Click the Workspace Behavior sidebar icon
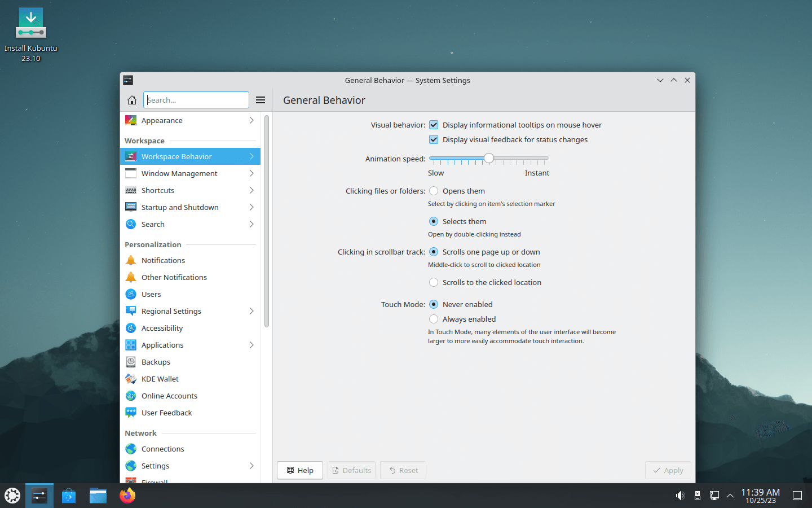This screenshot has width=812, height=508. pos(131,156)
